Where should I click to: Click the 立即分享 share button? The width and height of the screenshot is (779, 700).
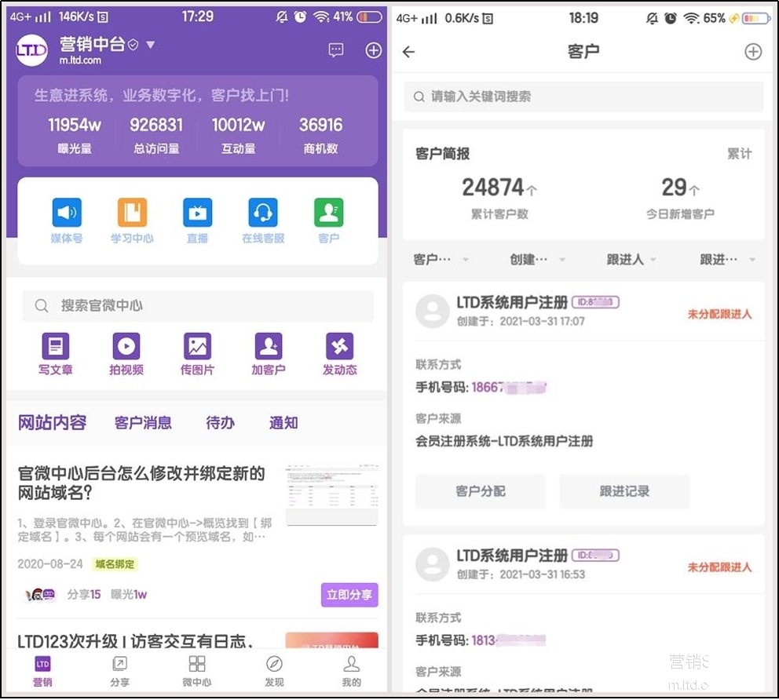tap(349, 595)
